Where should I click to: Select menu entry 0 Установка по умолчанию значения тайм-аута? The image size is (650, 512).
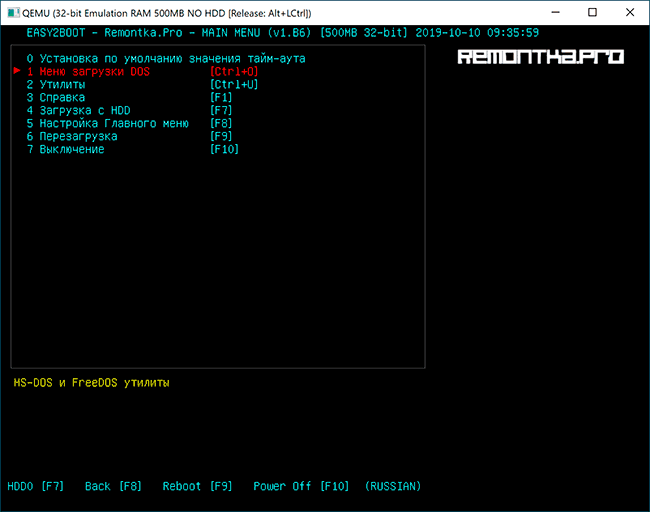166,59
